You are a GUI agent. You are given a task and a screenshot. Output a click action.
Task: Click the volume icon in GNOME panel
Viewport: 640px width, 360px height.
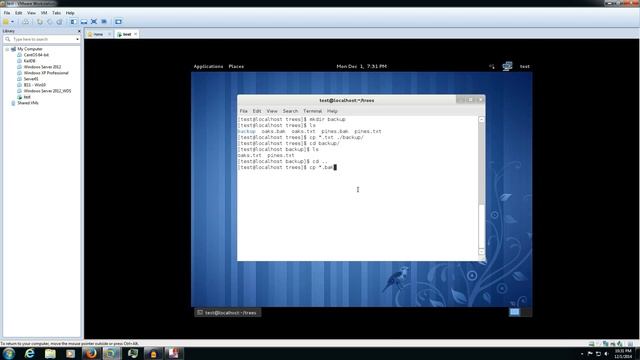[x=491, y=67]
